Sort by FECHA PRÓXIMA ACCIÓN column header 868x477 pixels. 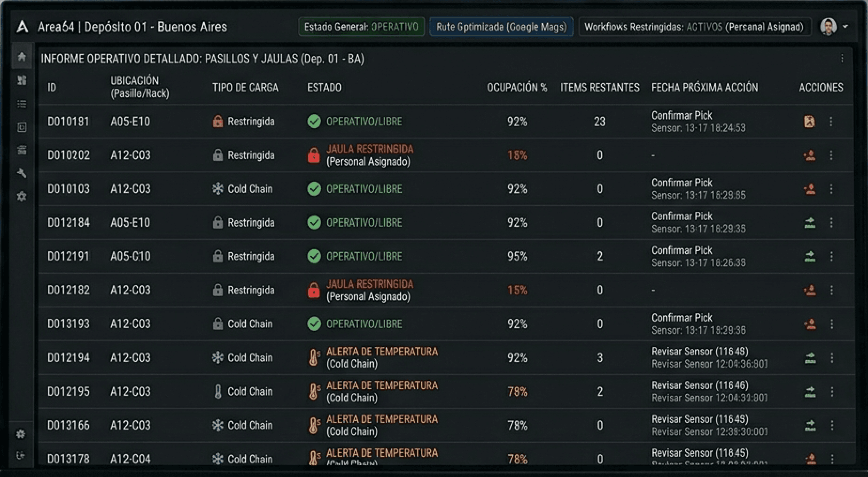coord(705,87)
